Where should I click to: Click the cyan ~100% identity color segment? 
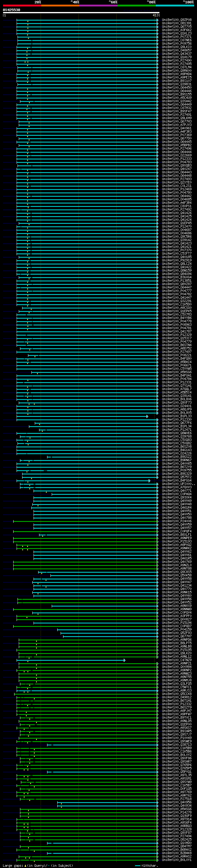[x=175, y=6]
